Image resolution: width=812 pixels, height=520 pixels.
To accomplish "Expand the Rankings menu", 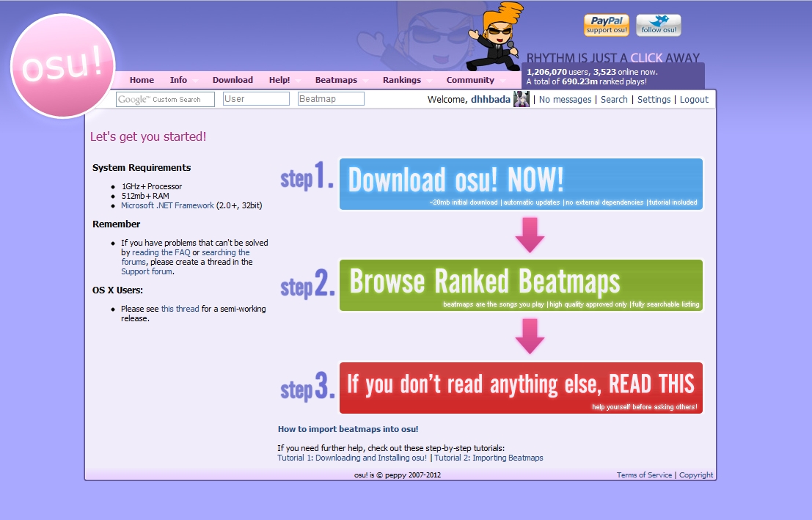I will coord(402,80).
